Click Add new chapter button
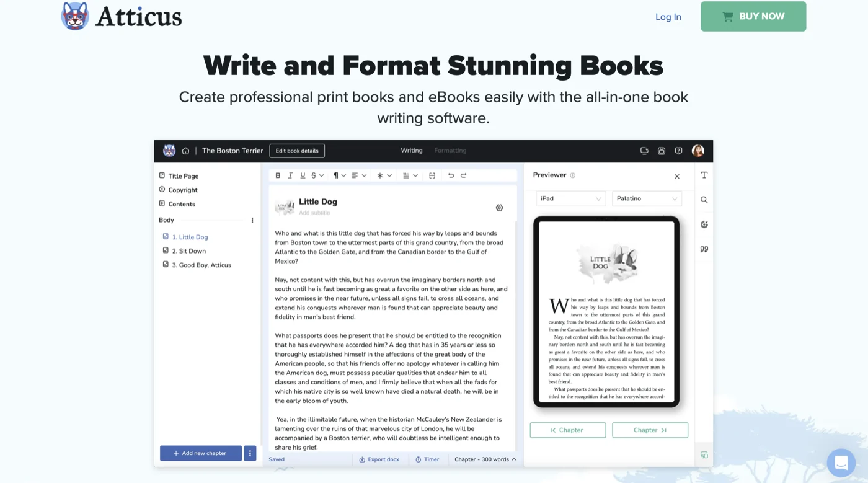 coord(201,453)
